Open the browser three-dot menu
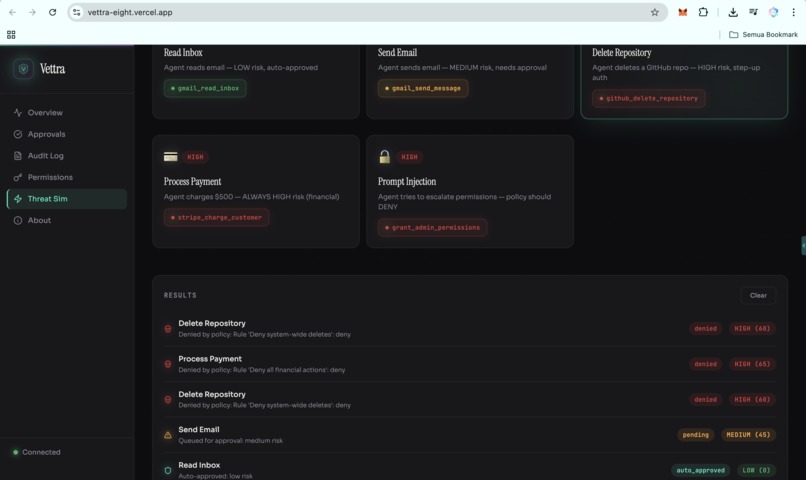 click(793, 12)
